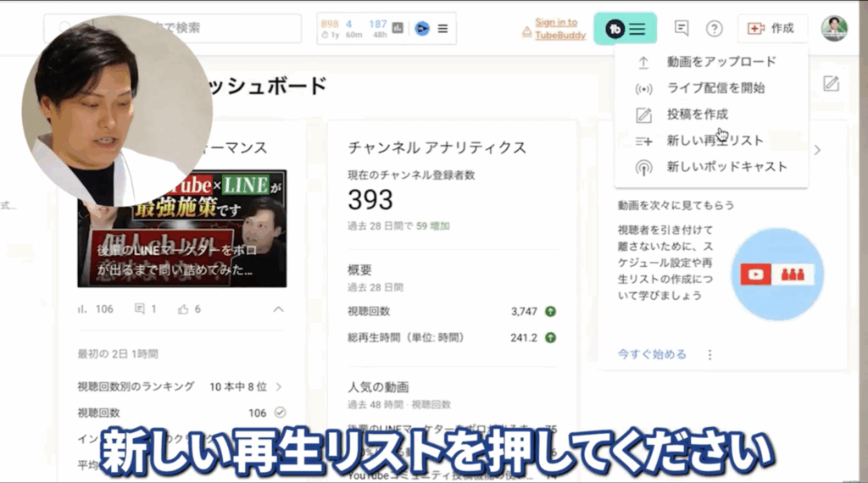Go to next card with right chevron
The width and height of the screenshot is (868, 483).
[x=817, y=150]
